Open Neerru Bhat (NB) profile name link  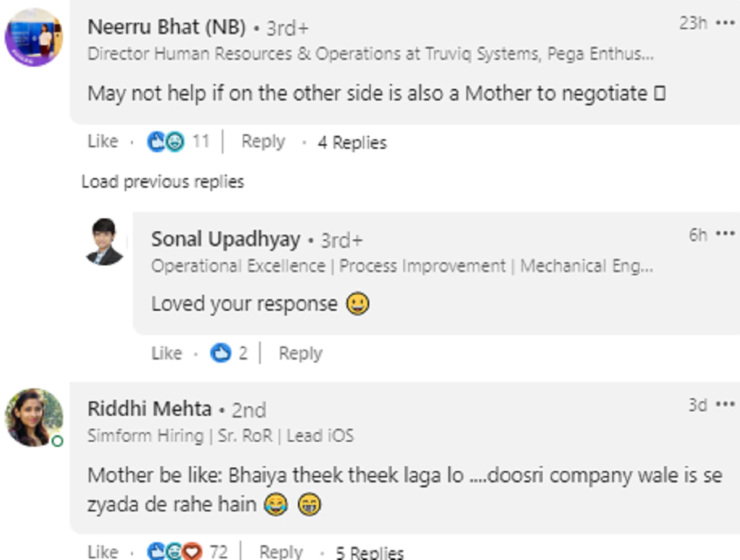[166, 28]
